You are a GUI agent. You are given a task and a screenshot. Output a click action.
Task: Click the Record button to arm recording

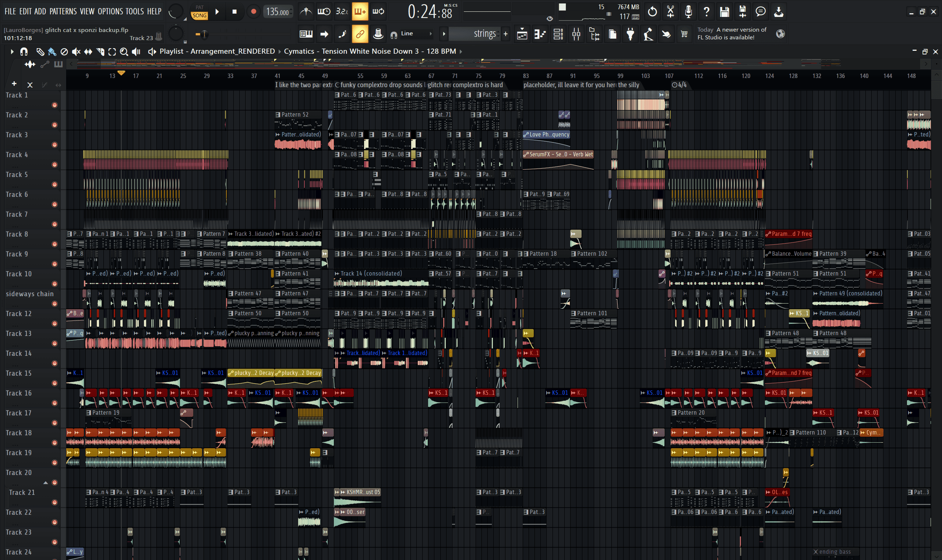(252, 11)
